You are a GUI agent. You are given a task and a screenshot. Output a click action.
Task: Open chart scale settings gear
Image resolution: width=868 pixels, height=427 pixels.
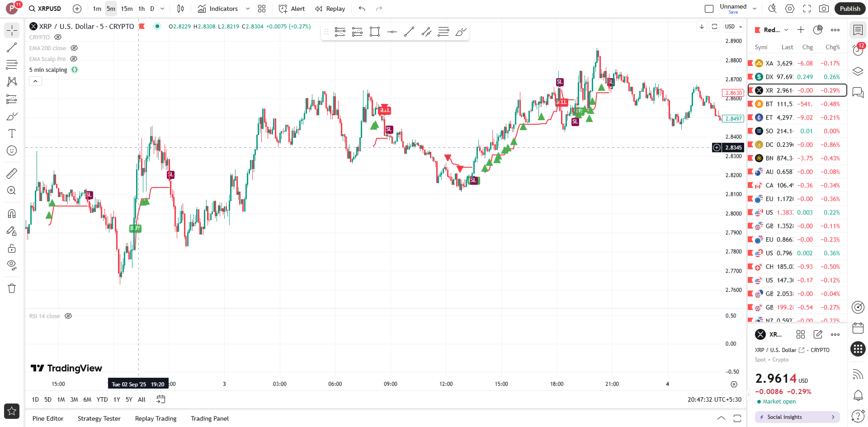click(x=734, y=384)
